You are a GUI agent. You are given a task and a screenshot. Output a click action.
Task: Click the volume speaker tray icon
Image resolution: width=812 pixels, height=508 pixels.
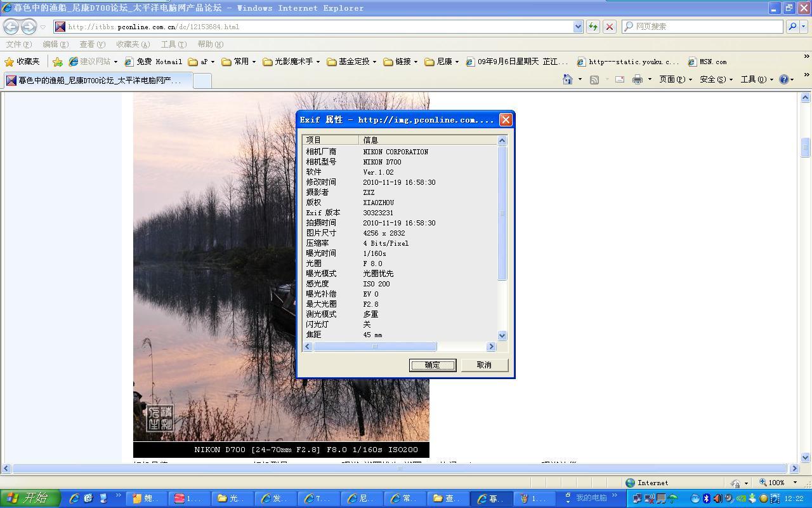pyautogui.click(x=717, y=498)
